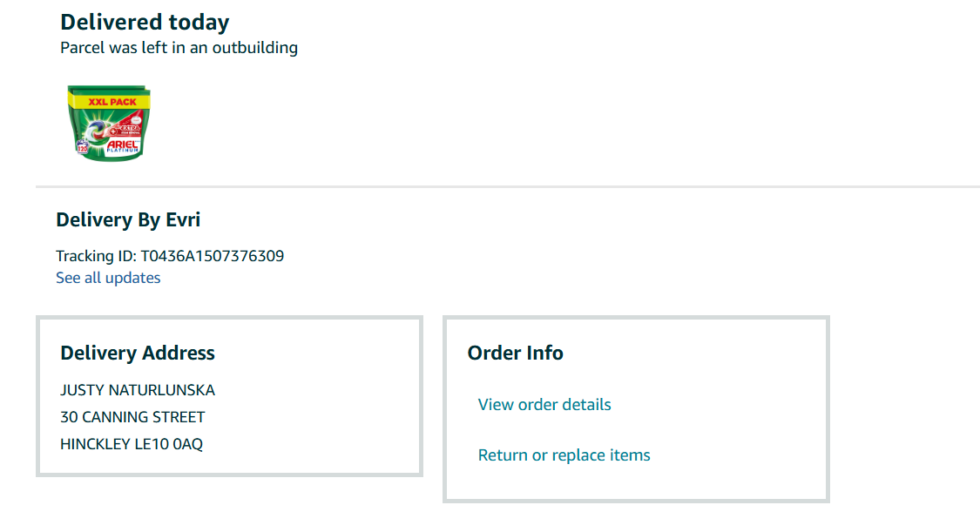Image resolution: width=980 pixels, height=532 pixels.
Task: Select the tracking number T0436A1507376309
Action: coord(213,256)
